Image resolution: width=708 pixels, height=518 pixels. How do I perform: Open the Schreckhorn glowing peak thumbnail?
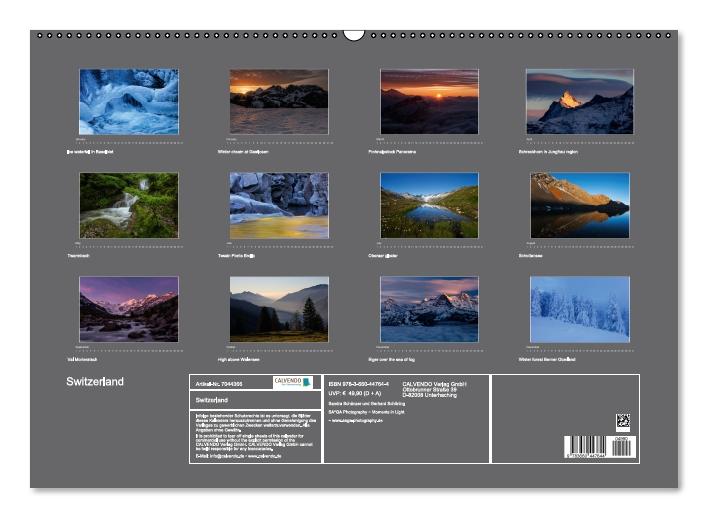point(580,102)
